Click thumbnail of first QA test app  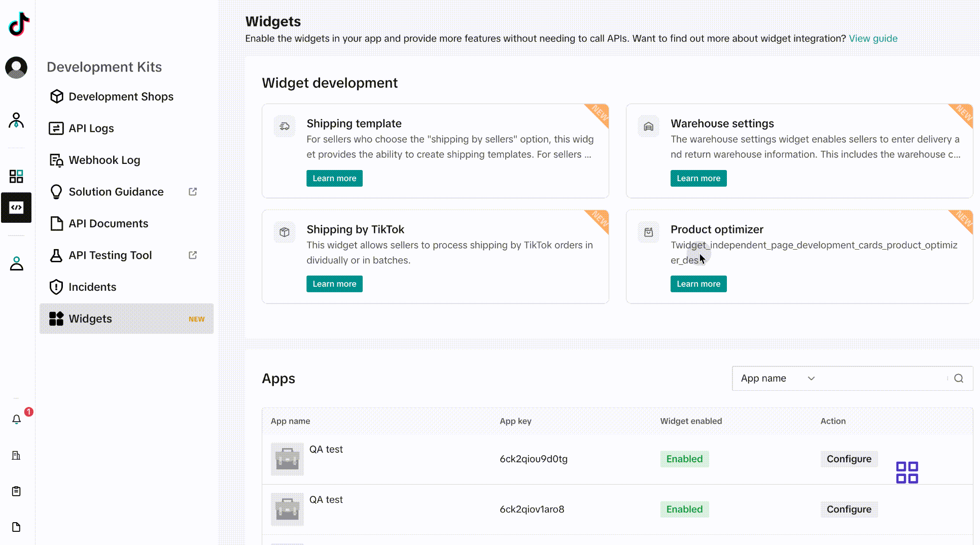(287, 459)
